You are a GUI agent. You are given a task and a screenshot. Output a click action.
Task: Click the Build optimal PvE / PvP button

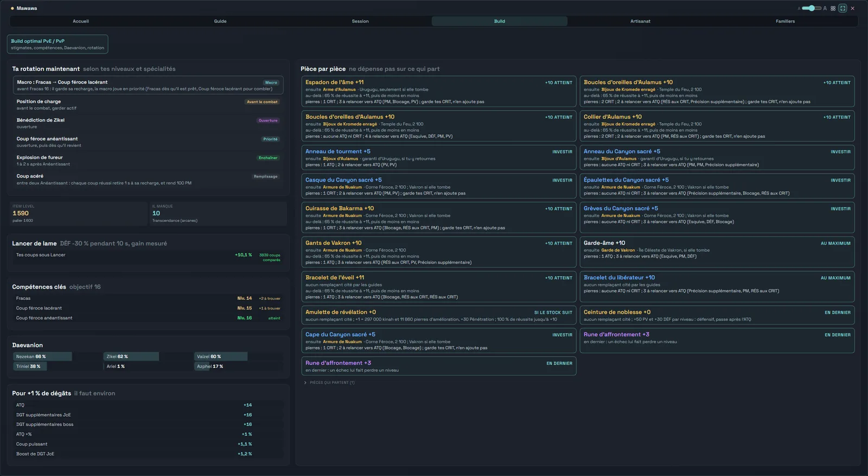(58, 44)
